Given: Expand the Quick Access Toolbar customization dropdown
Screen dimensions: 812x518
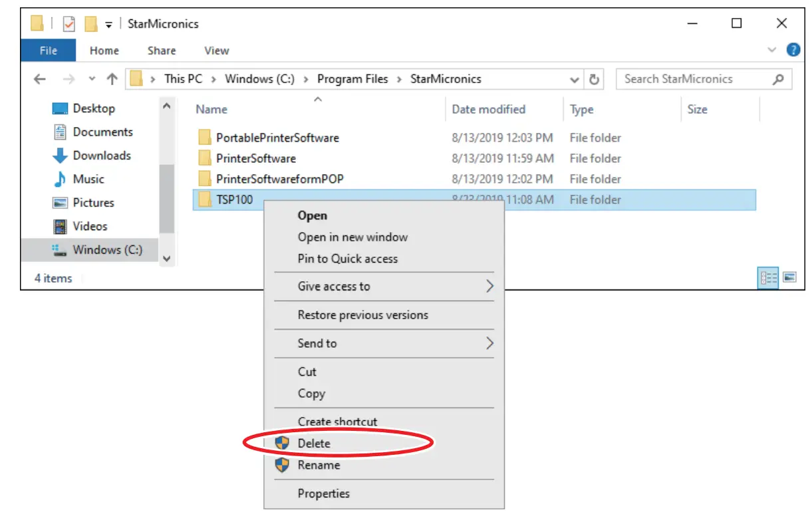Looking at the screenshot, I should coord(108,23).
